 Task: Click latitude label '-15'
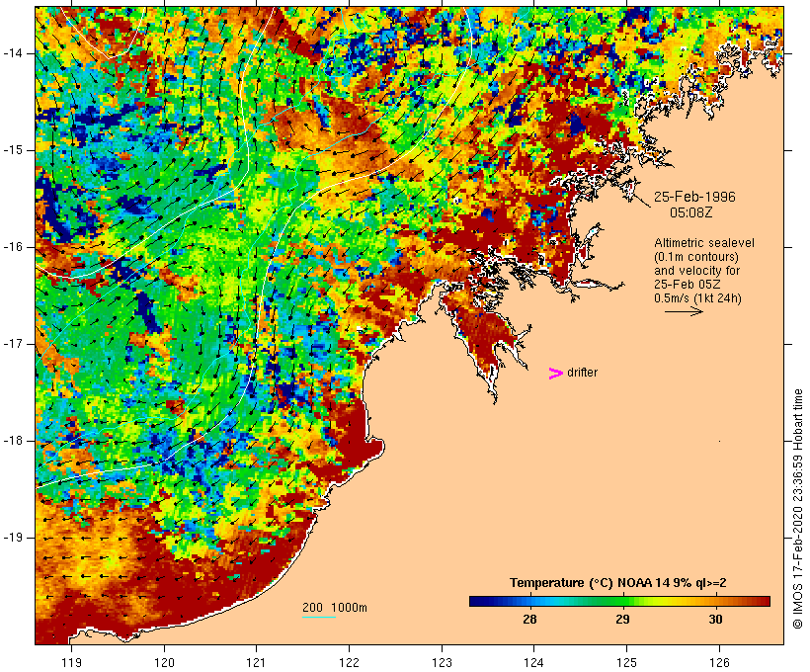(x=13, y=150)
